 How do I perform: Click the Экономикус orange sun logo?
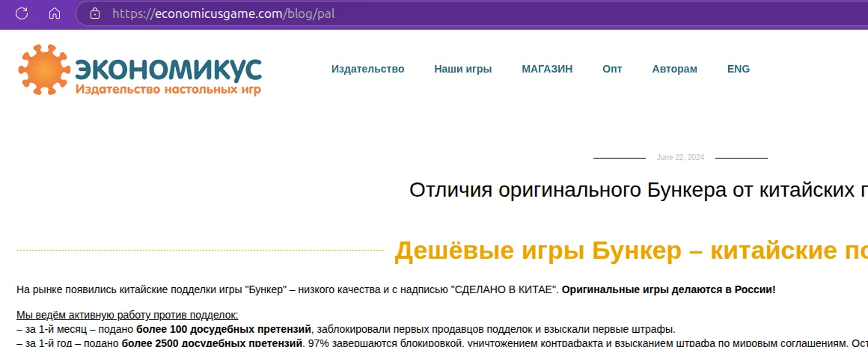click(x=44, y=70)
